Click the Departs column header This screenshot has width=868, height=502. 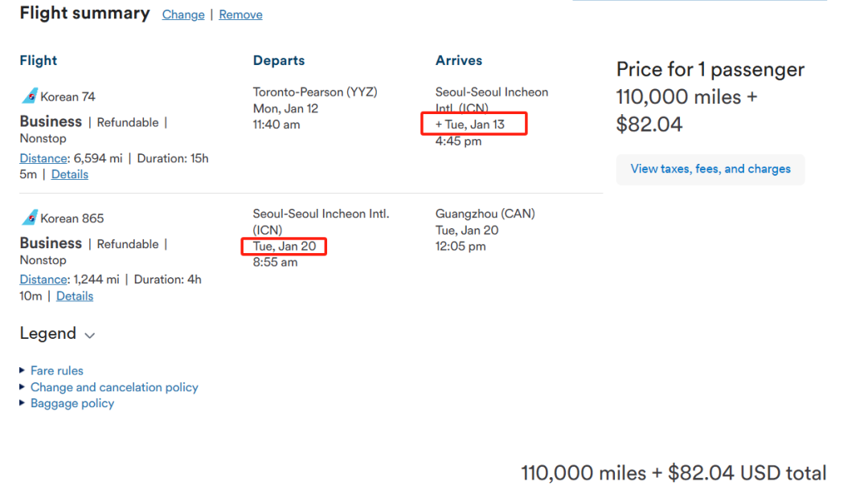pyautogui.click(x=279, y=60)
